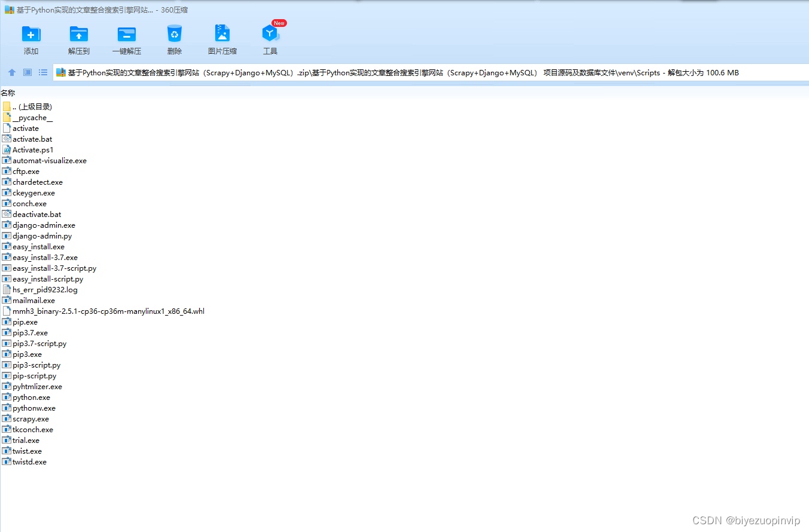Click the 添加 (Add) toolbar icon
809x532 pixels.
point(31,33)
